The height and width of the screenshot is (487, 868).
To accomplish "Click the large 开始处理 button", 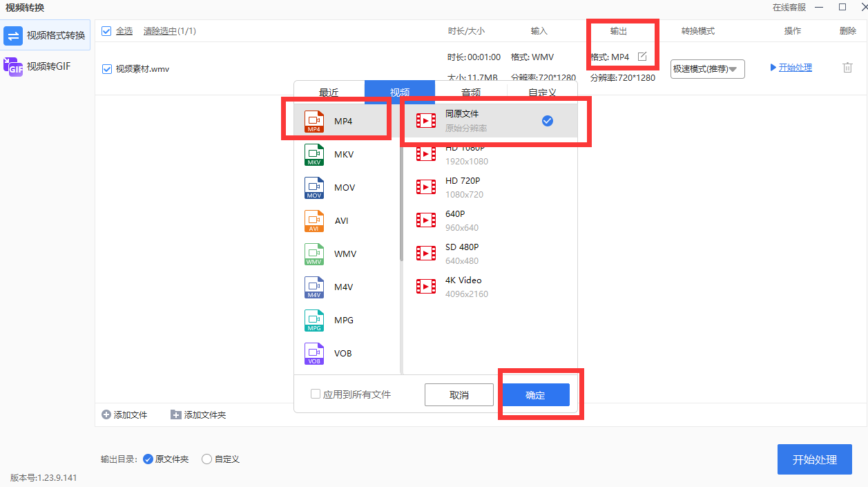I will (815, 459).
